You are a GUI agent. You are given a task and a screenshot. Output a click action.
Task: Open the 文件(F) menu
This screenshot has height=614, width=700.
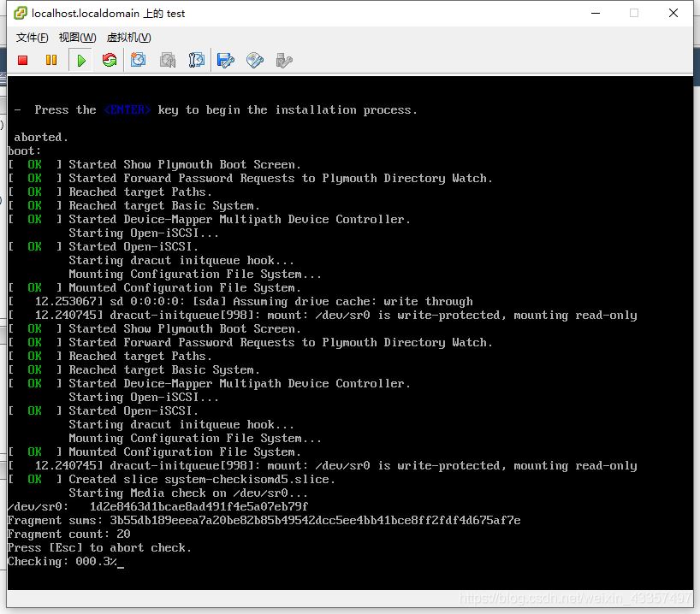pyautogui.click(x=32, y=38)
